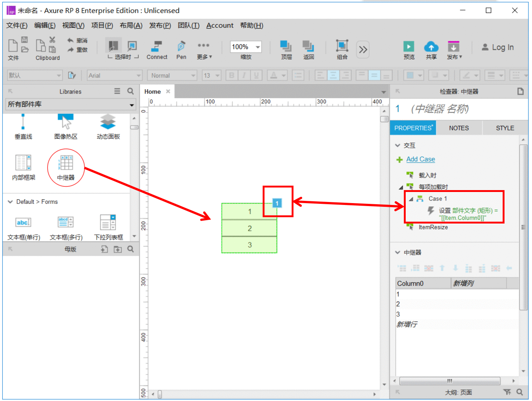532x401 pixels.
Task: Close the Home tab
Action: tap(168, 91)
